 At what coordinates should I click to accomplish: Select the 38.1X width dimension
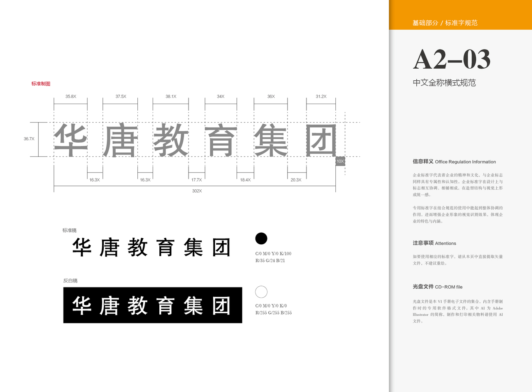(x=171, y=96)
